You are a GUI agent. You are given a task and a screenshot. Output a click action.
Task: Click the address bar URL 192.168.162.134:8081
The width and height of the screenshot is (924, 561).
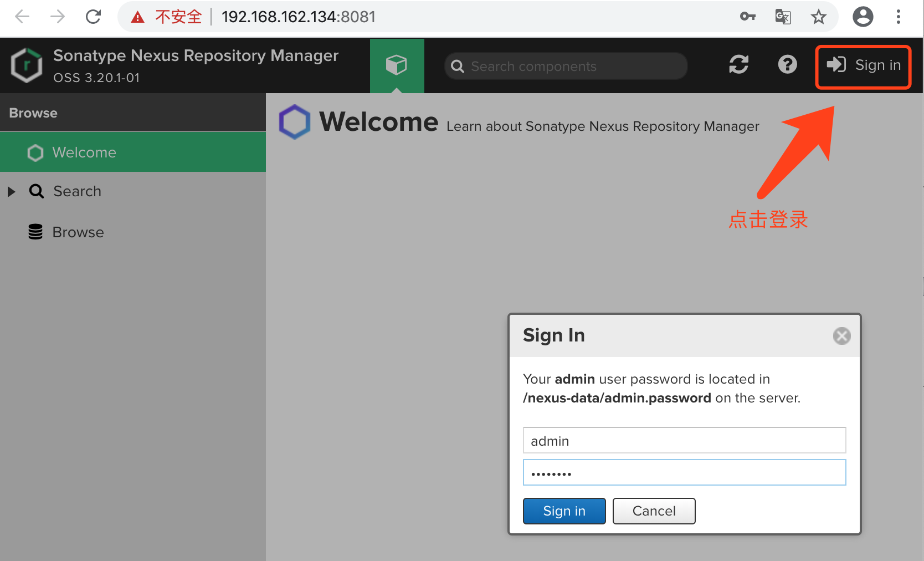[x=299, y=17]
